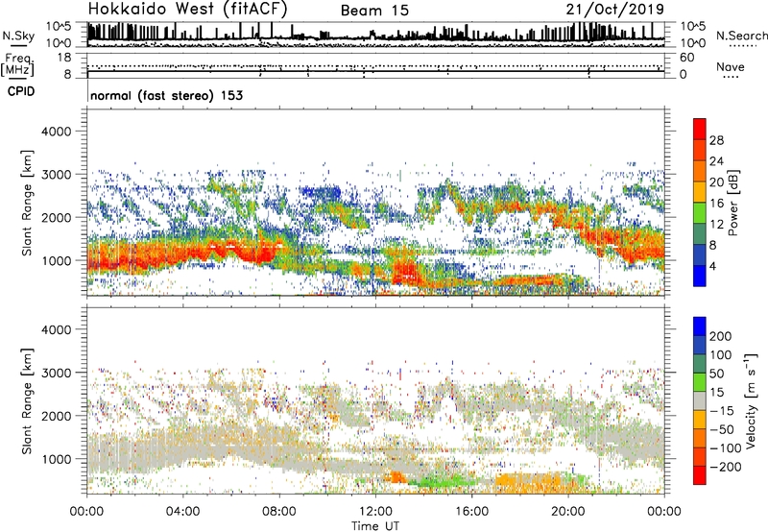This screenshot has width=768, height=532.
Task: Click the 'Slant Range [km]' label of power panel
Action: coord(27,204)
